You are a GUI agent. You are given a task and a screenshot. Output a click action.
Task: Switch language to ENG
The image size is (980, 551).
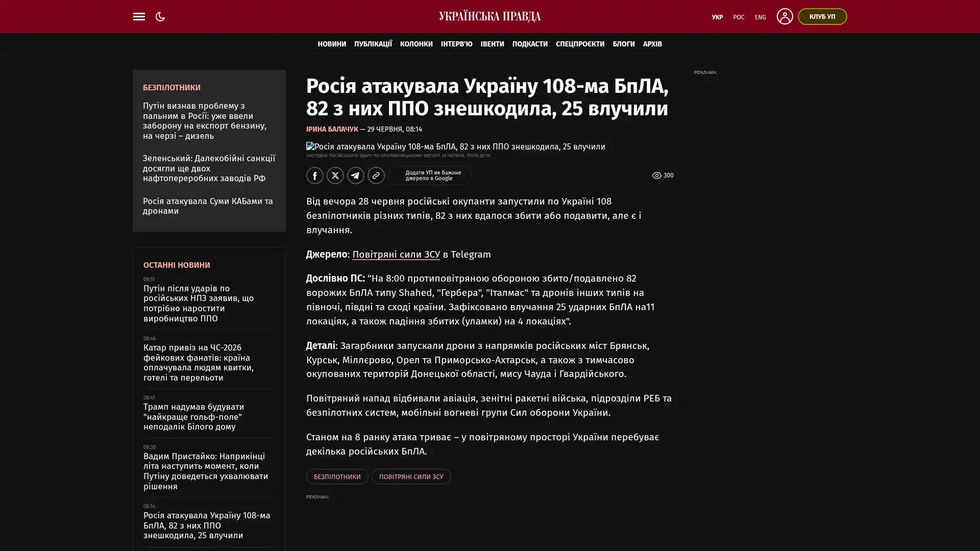(x=761, y=17)
